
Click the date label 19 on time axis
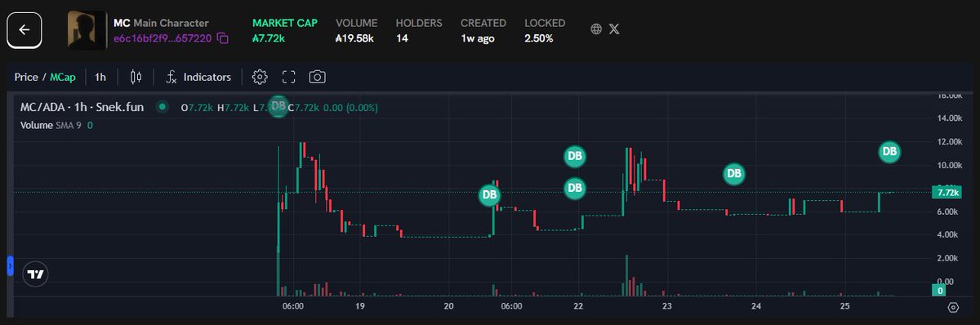359,306
